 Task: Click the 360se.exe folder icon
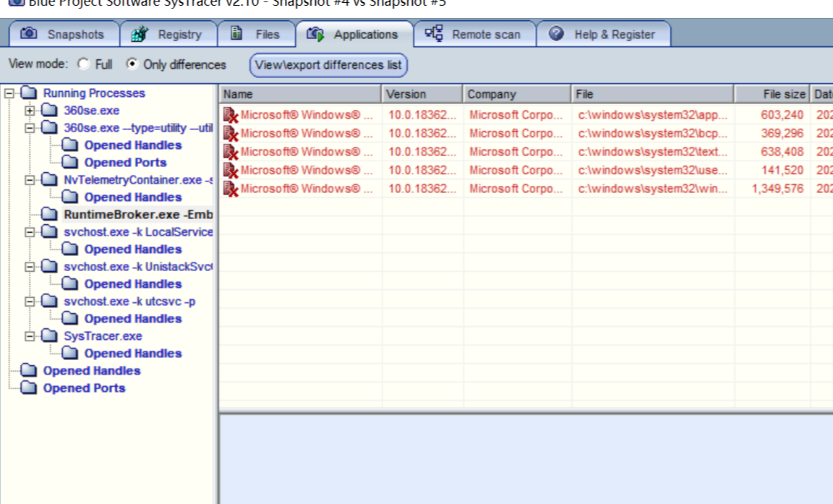tap(49, 111)
